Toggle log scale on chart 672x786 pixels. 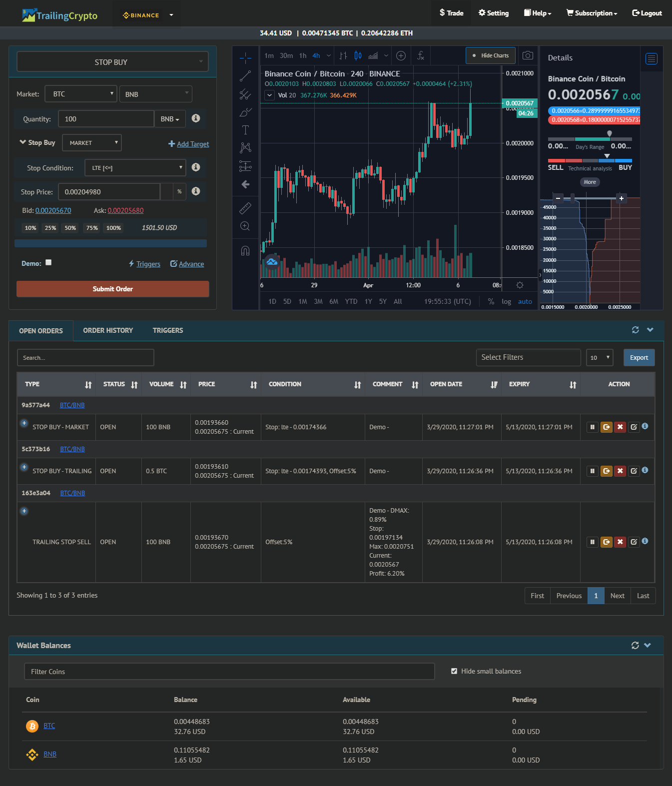coord(506,301)
